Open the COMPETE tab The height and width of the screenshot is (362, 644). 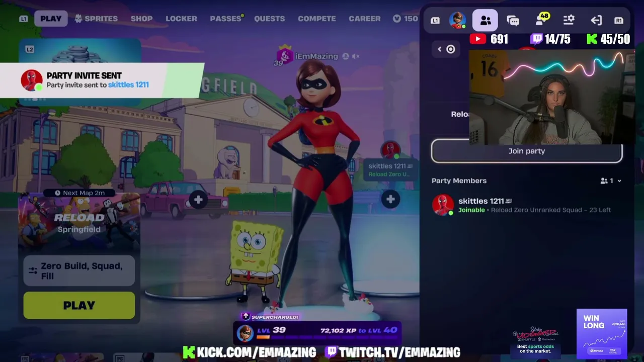click(317, 19)
